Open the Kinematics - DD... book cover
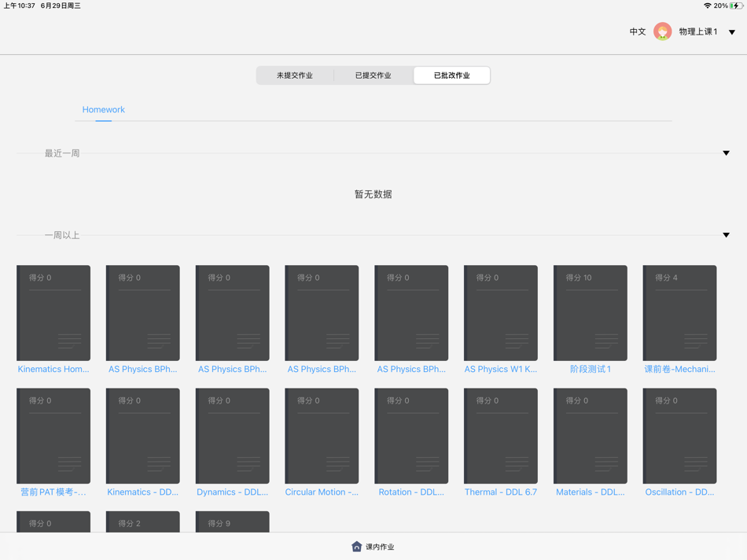Viewport: 747px width, 560px height. [x=143, y=436]
